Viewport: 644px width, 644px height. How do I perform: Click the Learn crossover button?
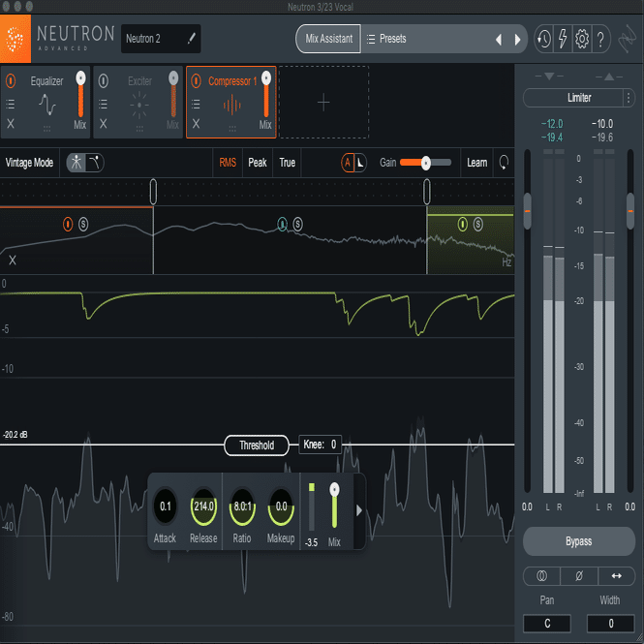(476, 163)
